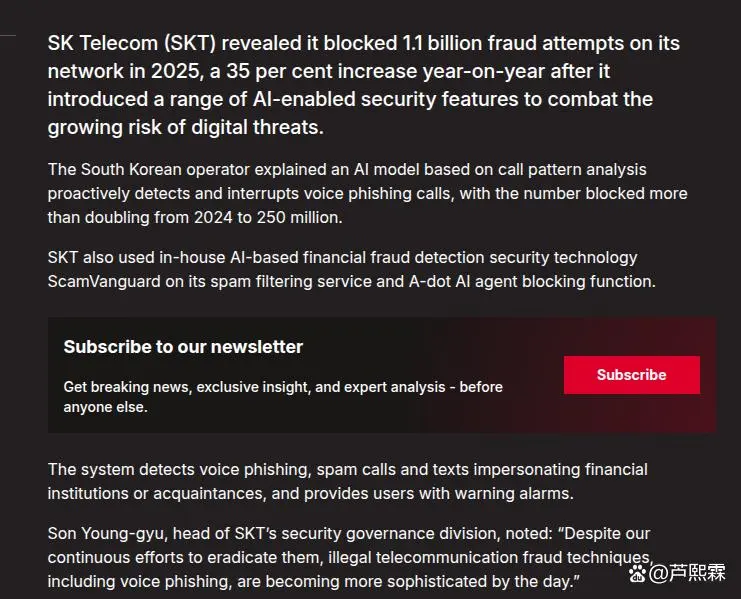Click the word "ScamVanguard"

(103, 281)
